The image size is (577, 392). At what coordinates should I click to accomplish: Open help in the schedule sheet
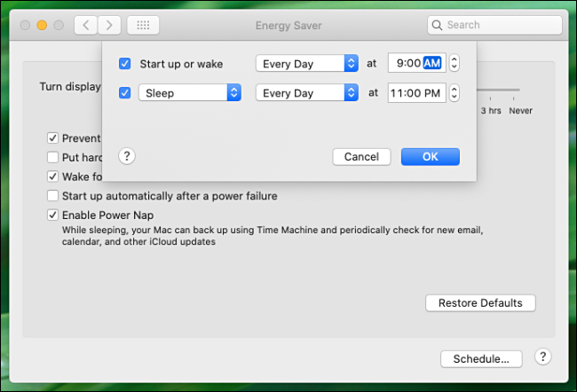click(127, 156)
